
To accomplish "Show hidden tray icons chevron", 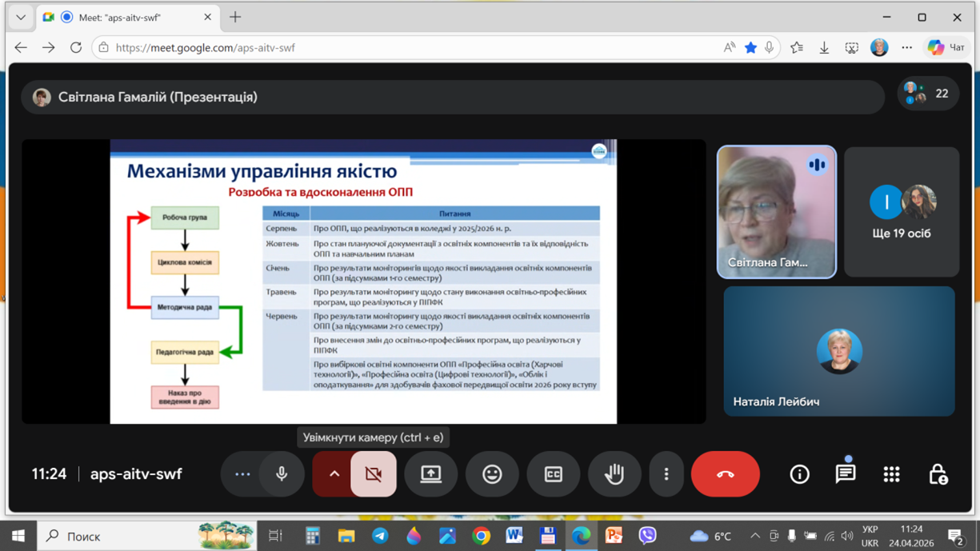I will click(x=754, y=536).
